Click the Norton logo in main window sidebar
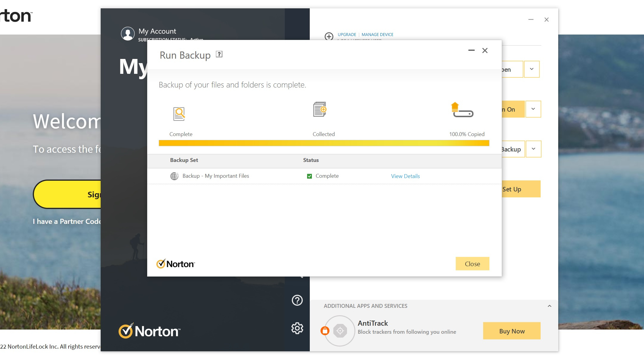Screen dimensions: 644x362 [150, 331]
